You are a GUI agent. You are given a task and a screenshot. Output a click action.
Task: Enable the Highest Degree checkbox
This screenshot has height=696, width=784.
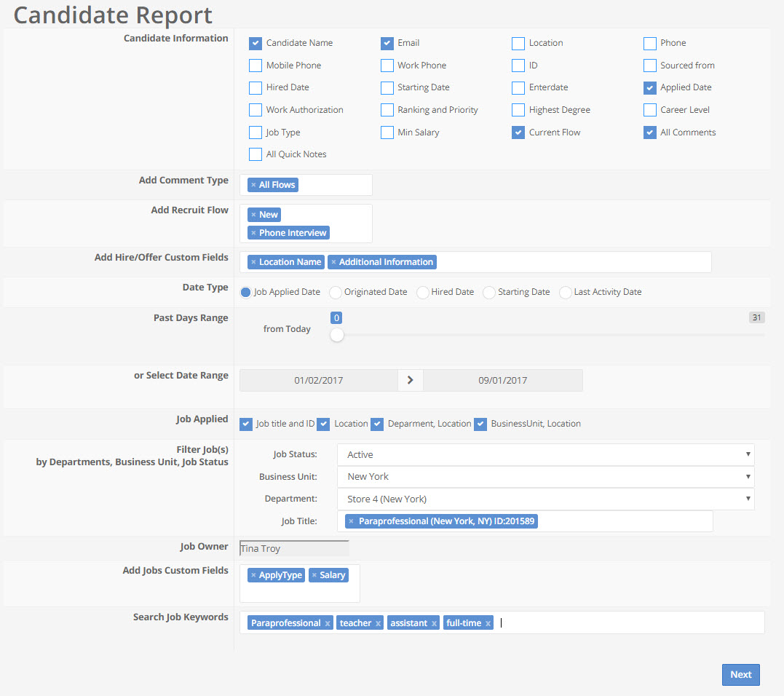518,110
